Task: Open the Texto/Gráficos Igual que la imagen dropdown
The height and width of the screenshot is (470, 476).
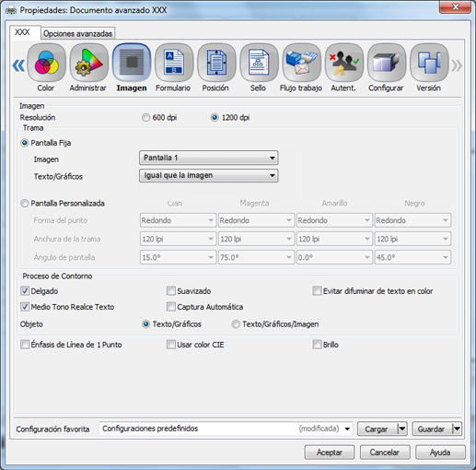Action: point(209,175)
